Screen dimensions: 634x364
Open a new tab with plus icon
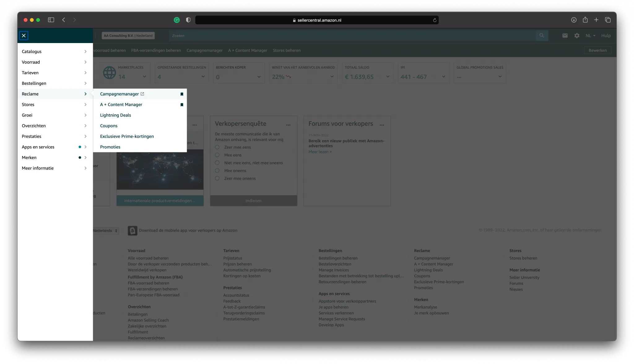[596, 20]
